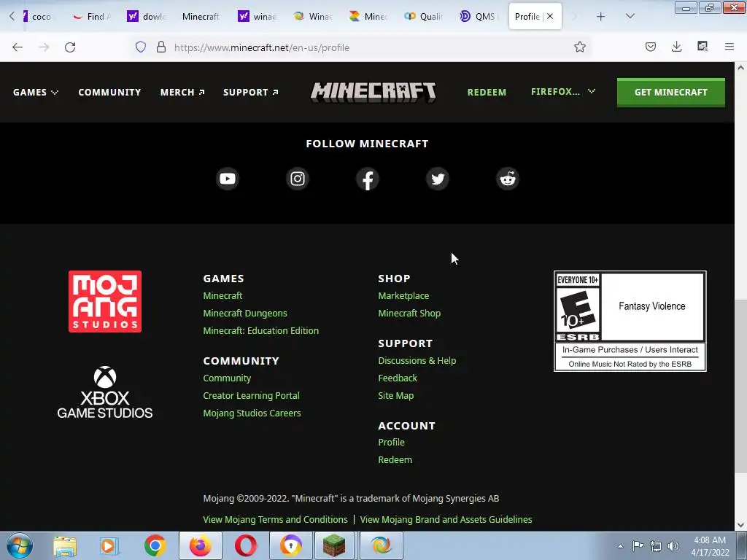This screenshot has width=747, height=560.
Task: Open Minecraft Shop footer link
Action: 409,314
